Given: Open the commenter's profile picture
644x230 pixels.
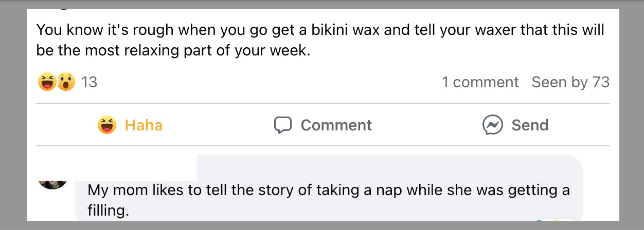Looking at the screenshot, I should coord(53,182).
